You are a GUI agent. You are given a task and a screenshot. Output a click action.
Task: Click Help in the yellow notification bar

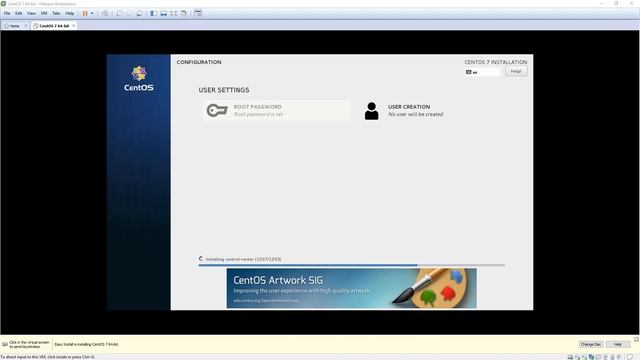click(x=618, y=344)
